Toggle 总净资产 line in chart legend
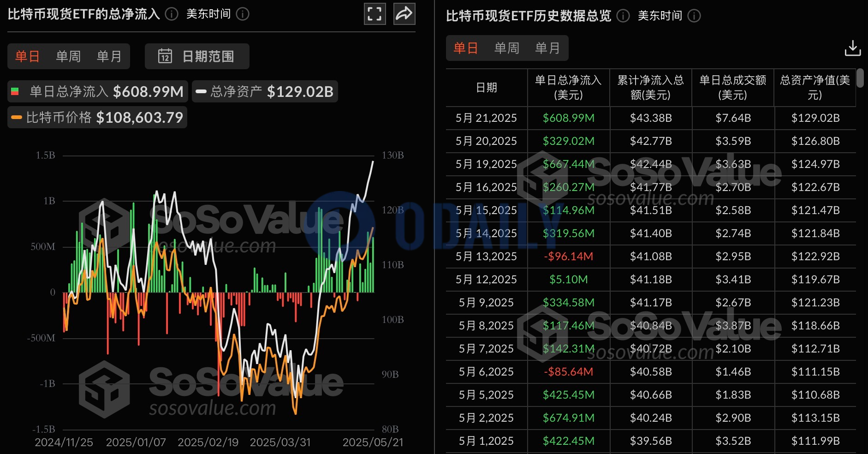Viewport: 868px width, 454px height. 265,91
